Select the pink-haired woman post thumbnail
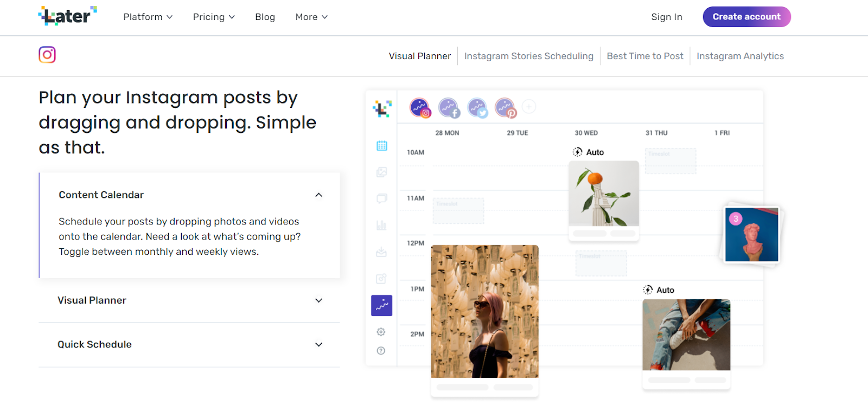The width and height of the screenshot is (868, 418). (484, 311)
